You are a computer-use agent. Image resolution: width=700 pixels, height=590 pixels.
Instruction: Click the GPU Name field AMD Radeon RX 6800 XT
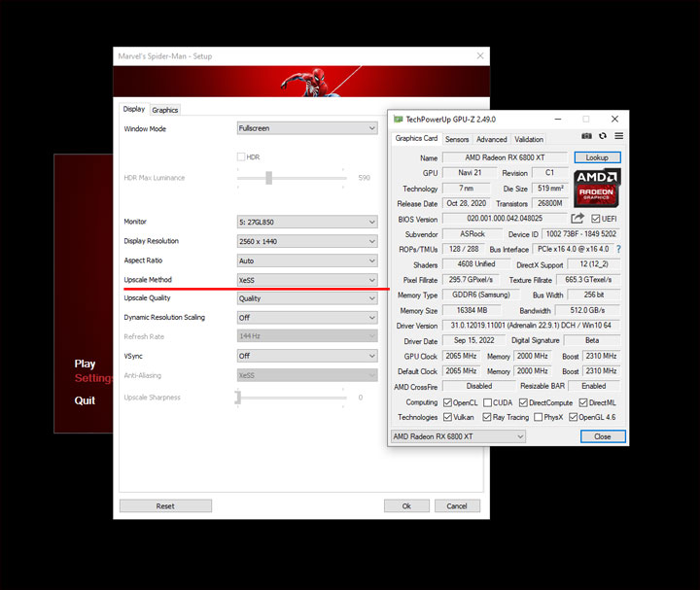[x=505, y=157]
